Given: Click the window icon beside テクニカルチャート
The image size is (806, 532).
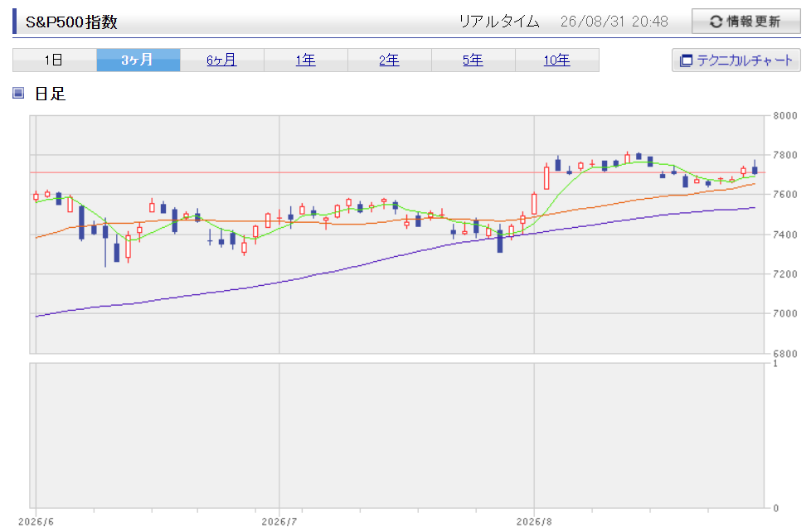Looking at the screenshot, I should tap(687, 60).
